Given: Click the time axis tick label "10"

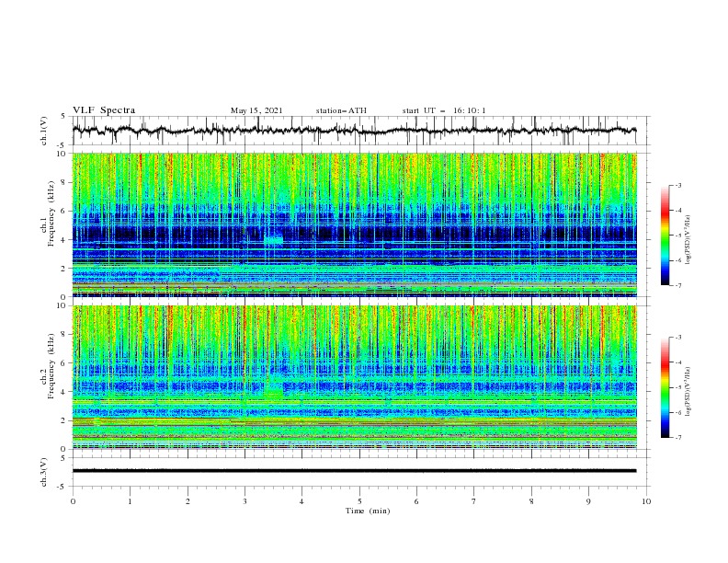Looking at the screenshot, I should click(x=646, y=501).
